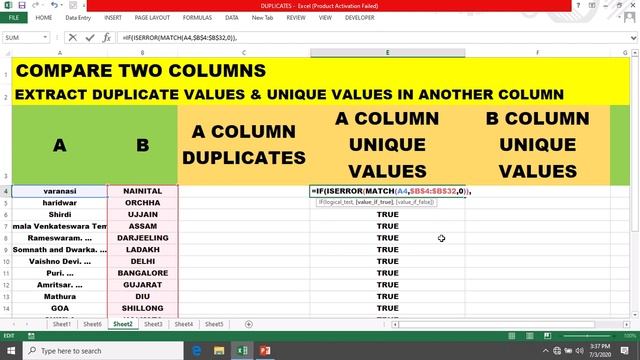Click cell containing 'NAINITAL'
The width and height of the screenshot is (640, 360).
[142, 191]
